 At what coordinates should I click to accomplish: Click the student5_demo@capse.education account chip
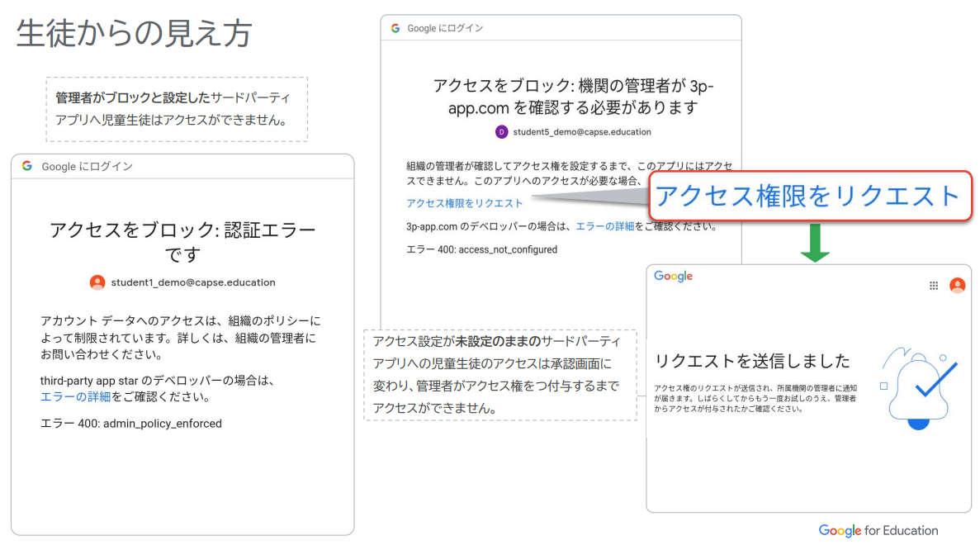point(573,132)
